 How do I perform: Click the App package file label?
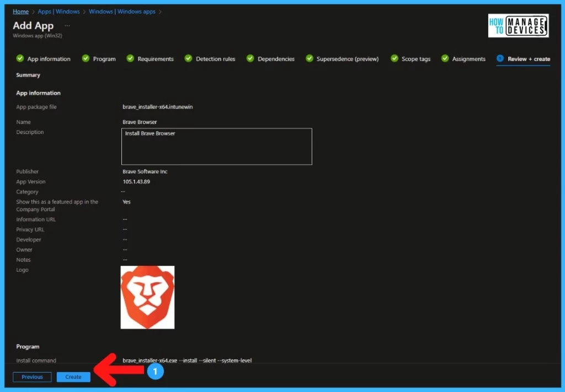click(36, 107)
